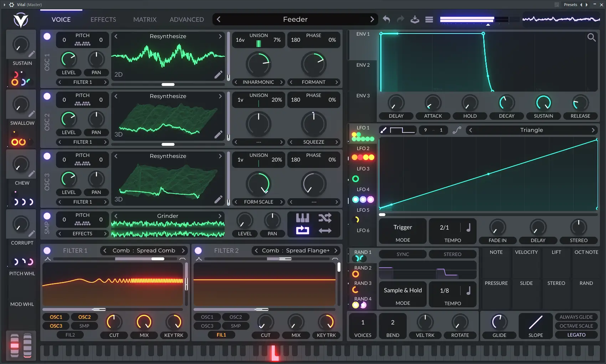Edit the CHEW macro name pencil

(x=32, y=174)
